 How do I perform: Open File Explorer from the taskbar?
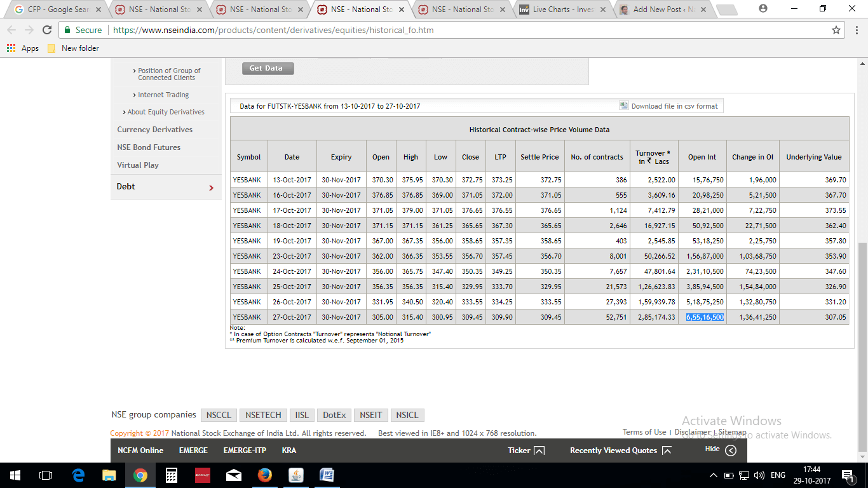click(109, 475)
